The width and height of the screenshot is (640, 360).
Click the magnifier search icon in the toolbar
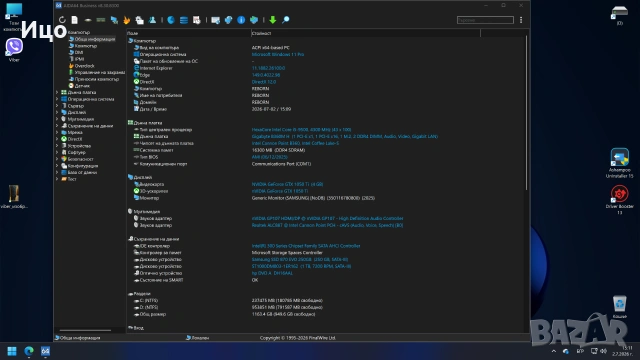(286, 20)
